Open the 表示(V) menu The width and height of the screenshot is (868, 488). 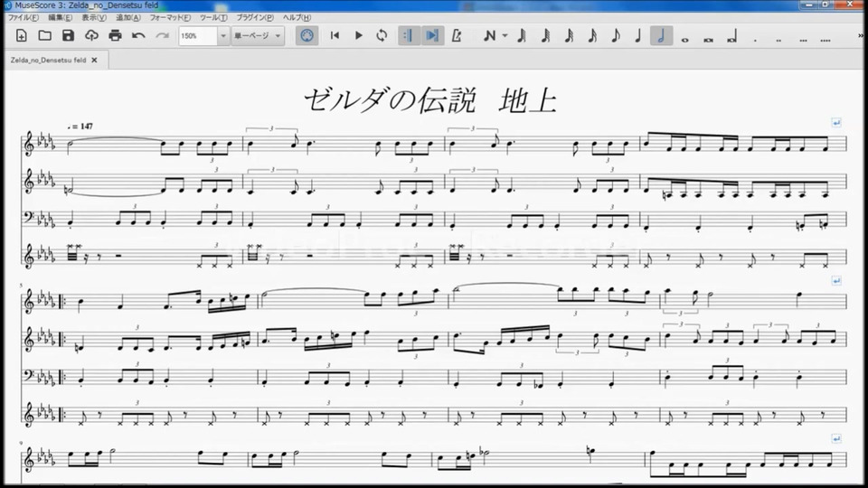coord(94,18)
